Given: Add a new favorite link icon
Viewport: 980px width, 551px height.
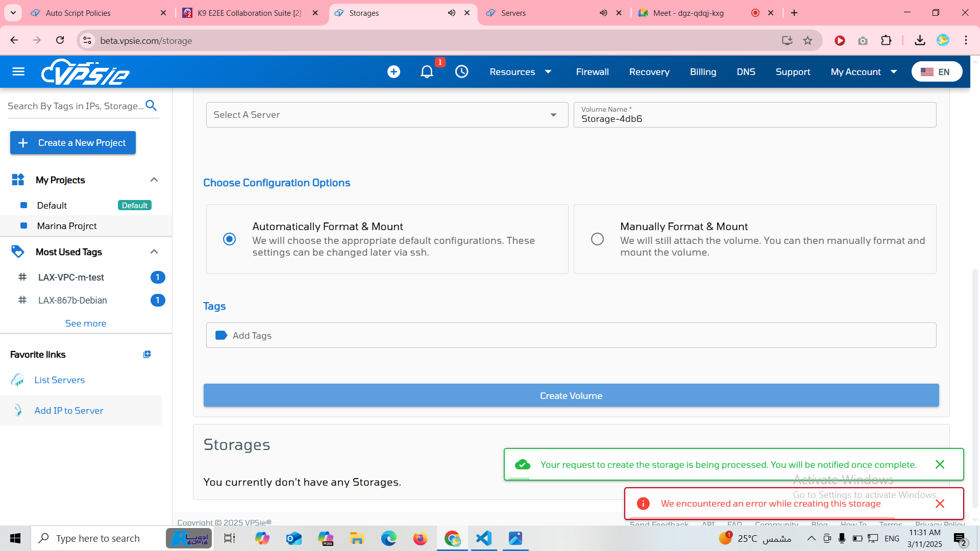Looking at the screenshot, I should (x=147, y=355).
